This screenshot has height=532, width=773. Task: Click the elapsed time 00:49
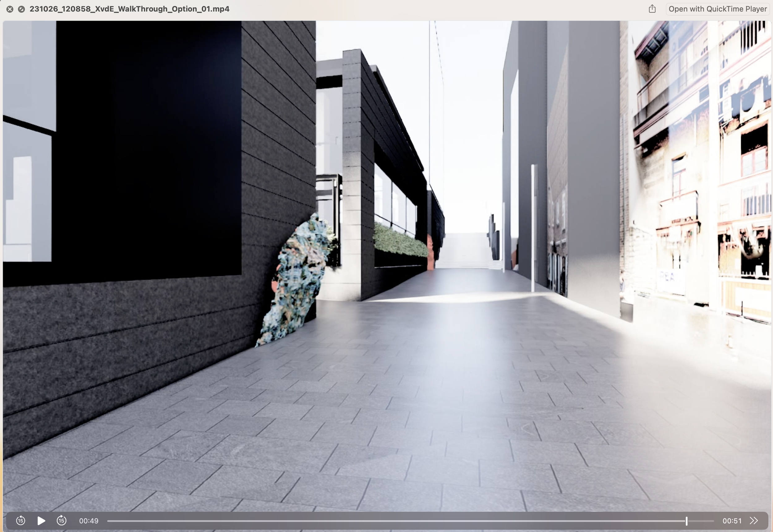(x=89, y=521)
